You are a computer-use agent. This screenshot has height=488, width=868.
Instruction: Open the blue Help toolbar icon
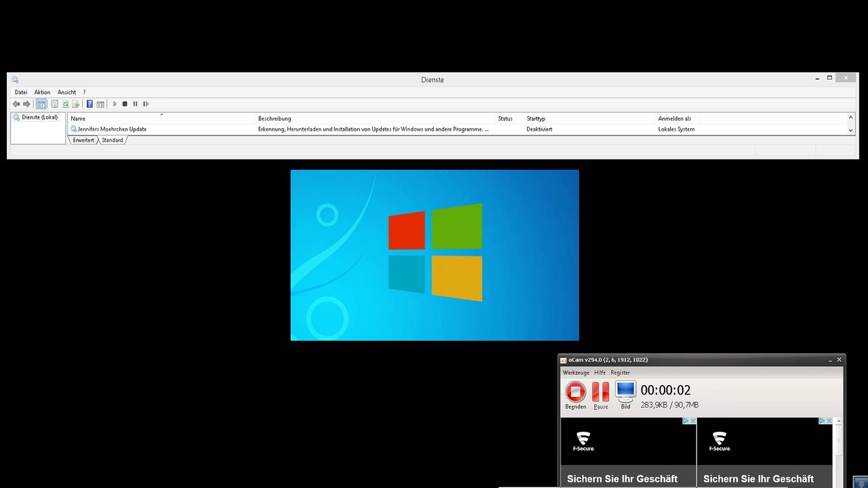tap(90, 104)
